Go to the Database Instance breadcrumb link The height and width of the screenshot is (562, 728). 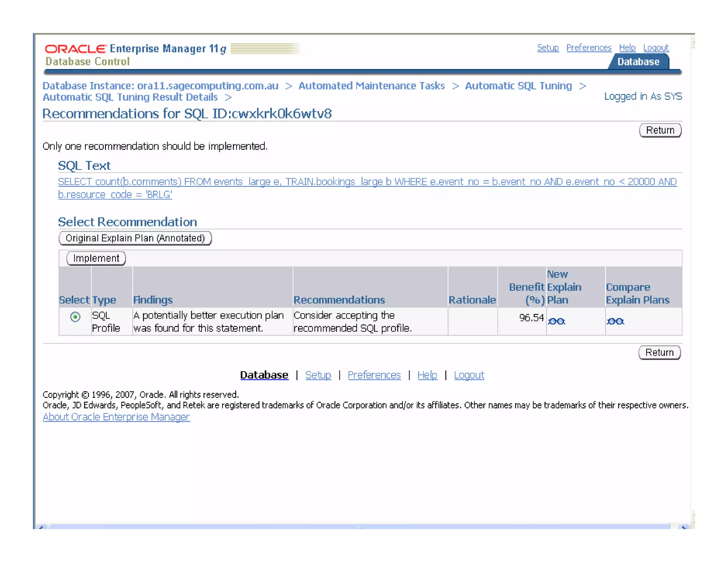click(160, 86)
